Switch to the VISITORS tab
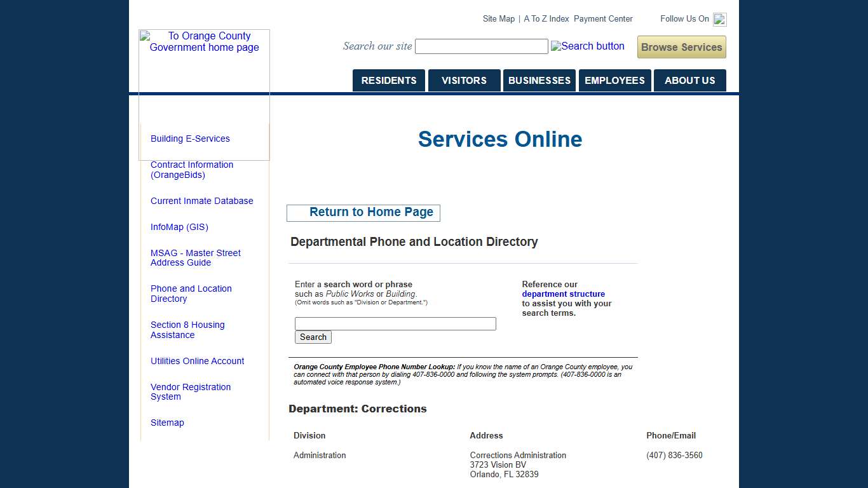 [464, 80]
